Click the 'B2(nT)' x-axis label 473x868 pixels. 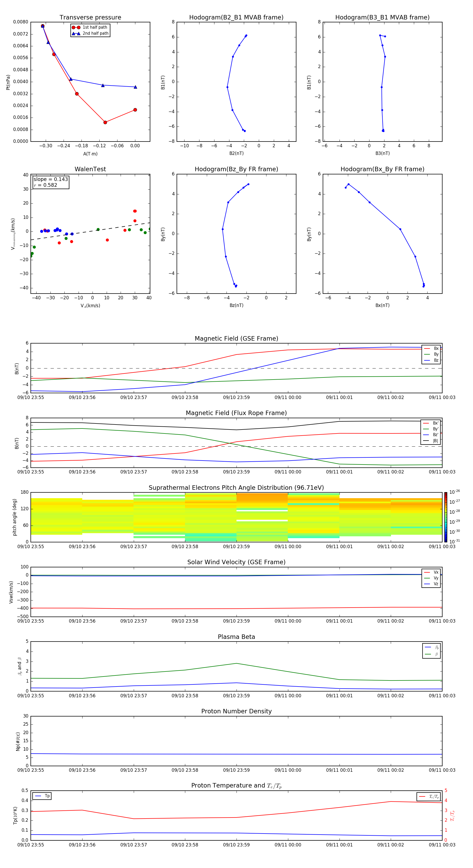pos(236,153)
